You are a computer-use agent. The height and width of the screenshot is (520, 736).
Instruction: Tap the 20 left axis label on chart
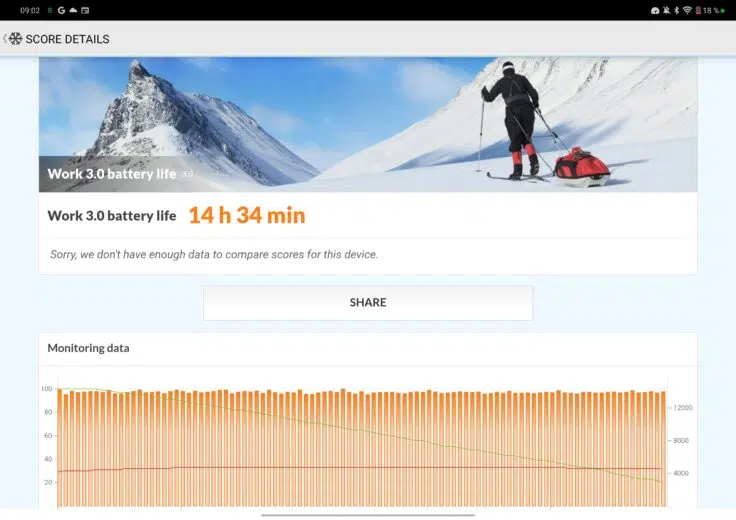48,482
